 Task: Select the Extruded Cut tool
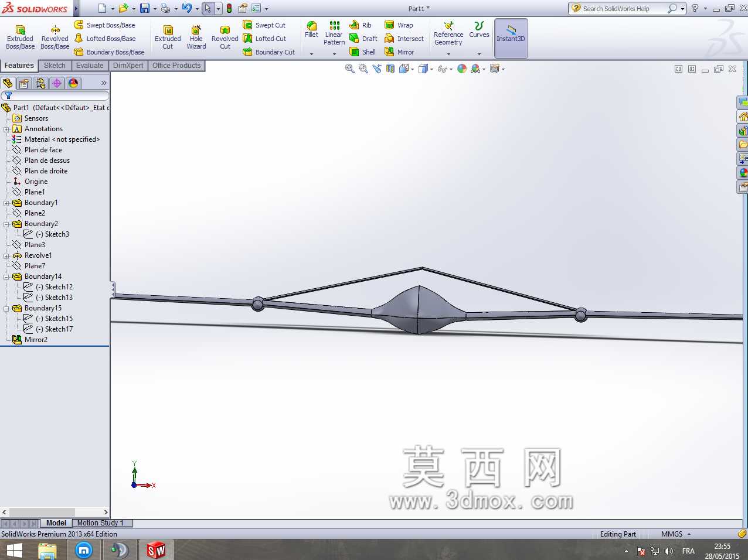(168, 37)
